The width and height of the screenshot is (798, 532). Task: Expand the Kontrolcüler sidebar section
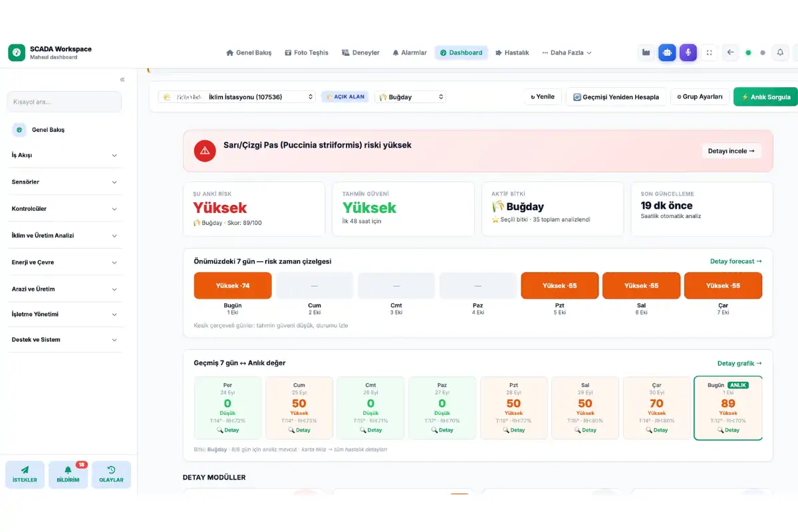coord(64,209)
